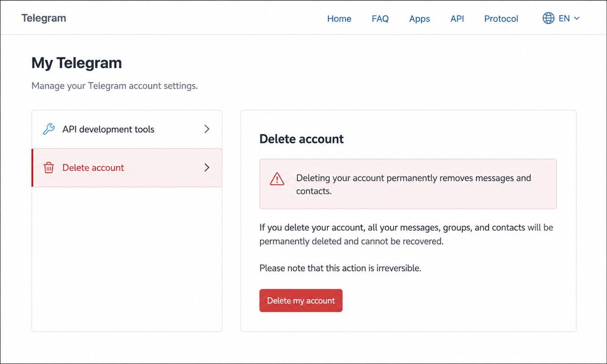Click the 'Please note that this action is irreversible.' text

340,268
